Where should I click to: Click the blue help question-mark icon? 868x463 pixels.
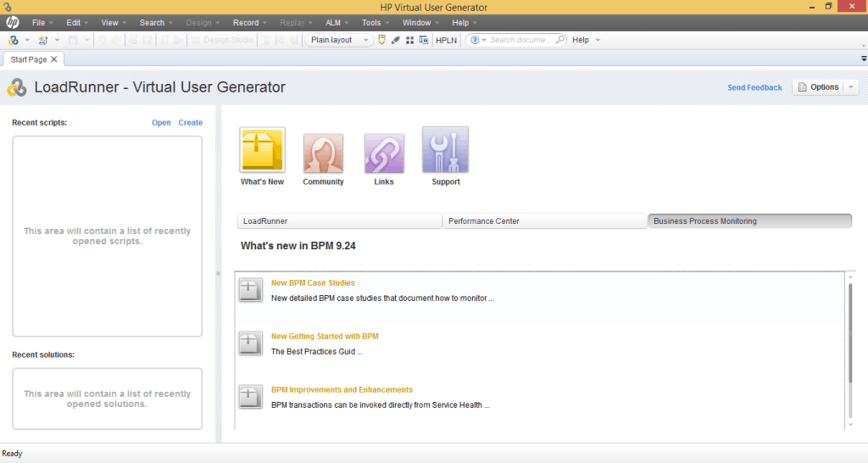pos(475,40)
